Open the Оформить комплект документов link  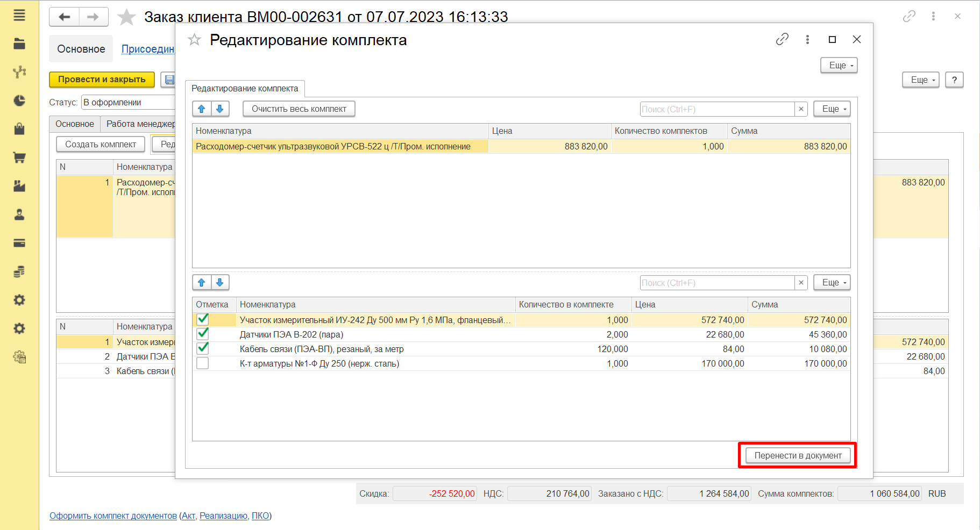point(113,516)
